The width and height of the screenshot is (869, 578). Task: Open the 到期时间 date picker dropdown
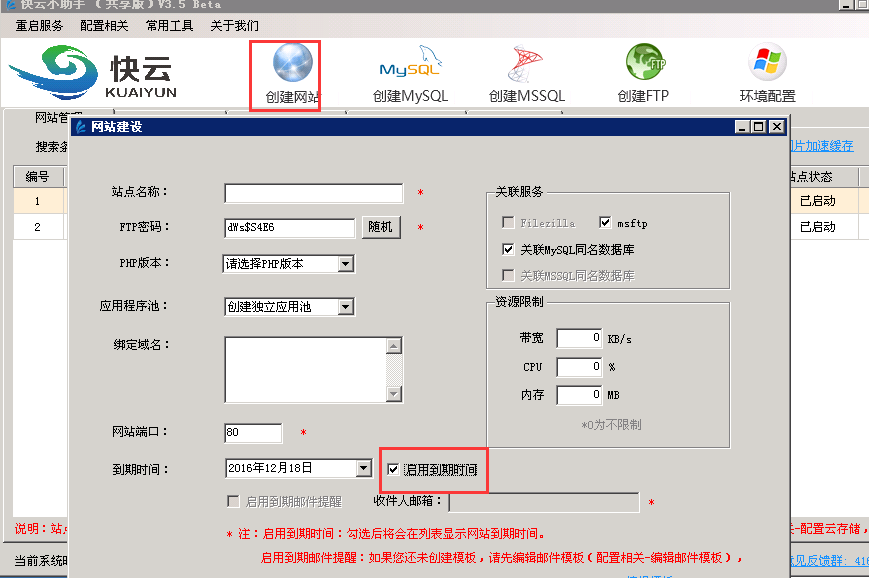point(362,467)
